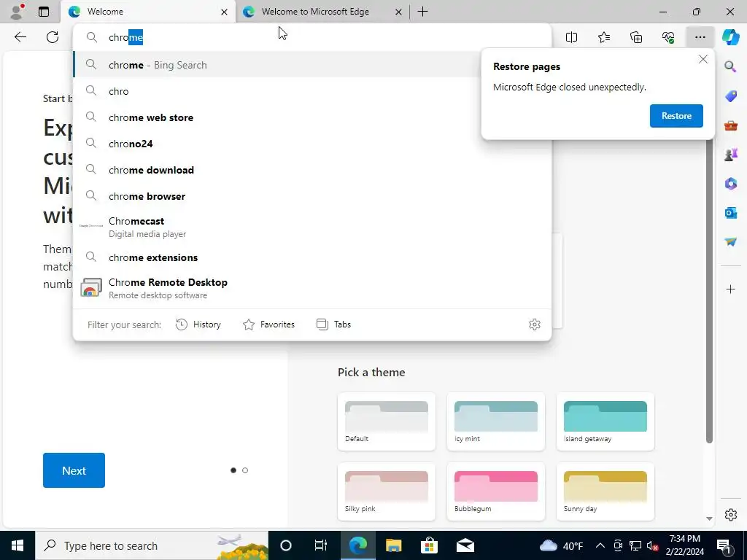Choose the chrome download suggestion
The height and width of the screenshot is (560, 747).
(312, 170)
